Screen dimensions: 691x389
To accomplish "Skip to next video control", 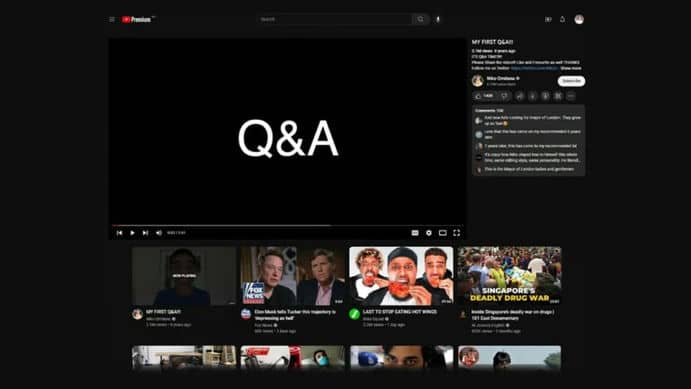I will pyautogui.click(x=145, y=233).
